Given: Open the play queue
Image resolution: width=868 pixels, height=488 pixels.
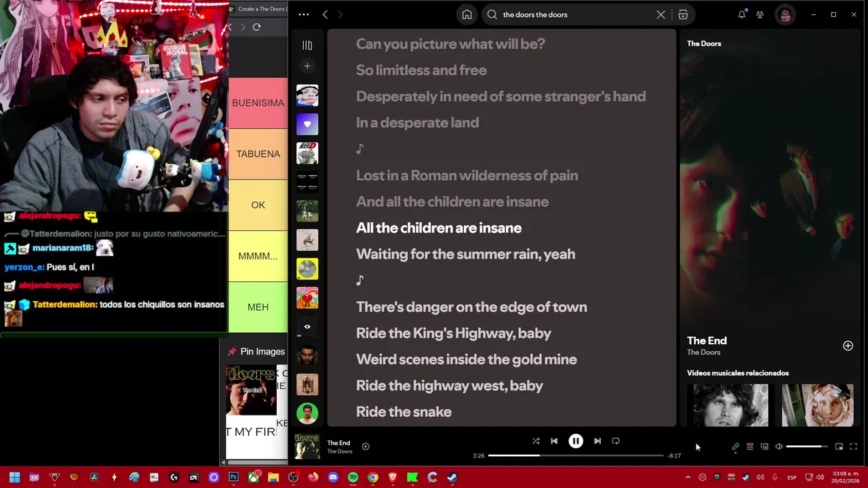Looking at the screenshot, I should point(750,447).
